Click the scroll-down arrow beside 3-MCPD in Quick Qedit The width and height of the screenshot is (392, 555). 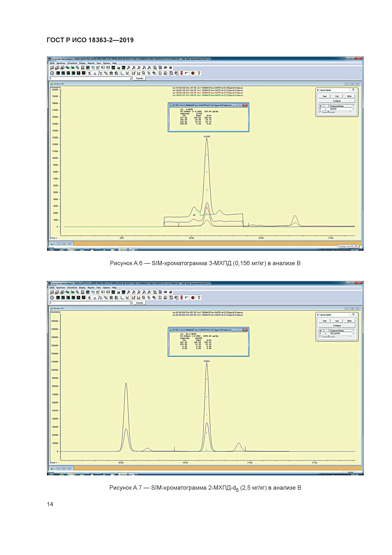coord(353,109)
